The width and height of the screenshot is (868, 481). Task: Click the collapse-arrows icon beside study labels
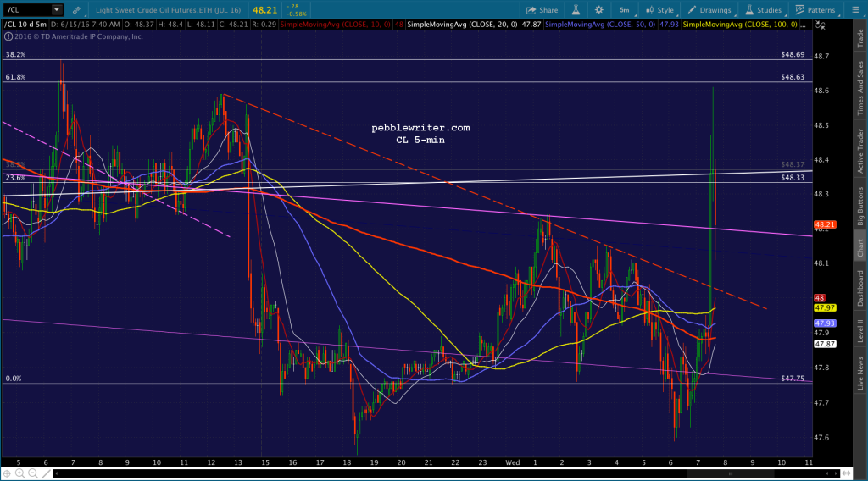(x=821, y=25)
